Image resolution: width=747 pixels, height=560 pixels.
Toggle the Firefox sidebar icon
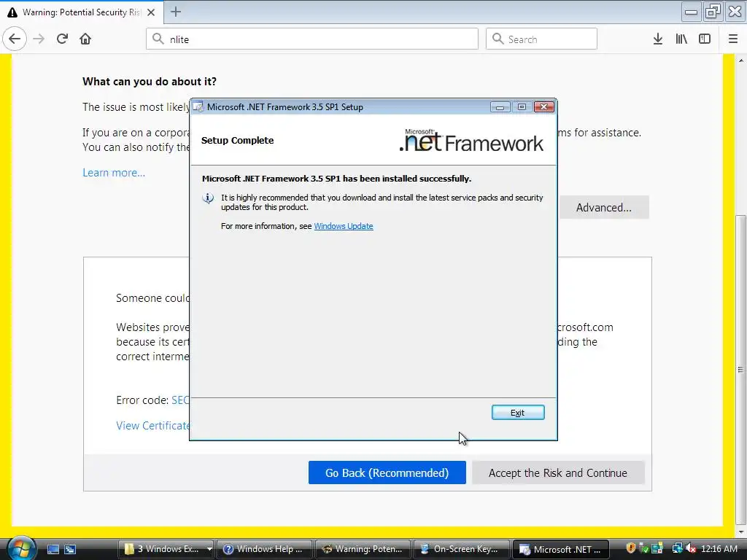(705, 39)
